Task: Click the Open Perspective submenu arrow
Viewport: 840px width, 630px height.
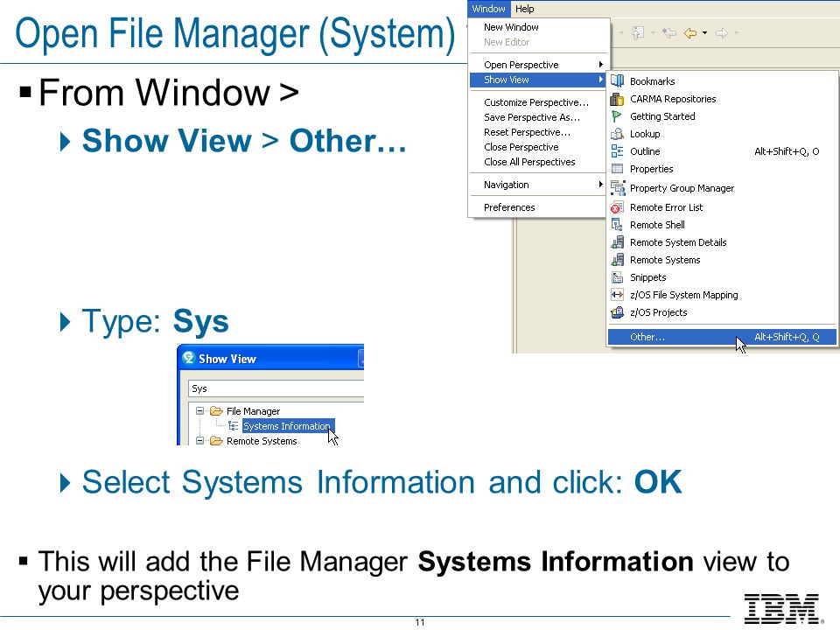Action: pos(601,64)
